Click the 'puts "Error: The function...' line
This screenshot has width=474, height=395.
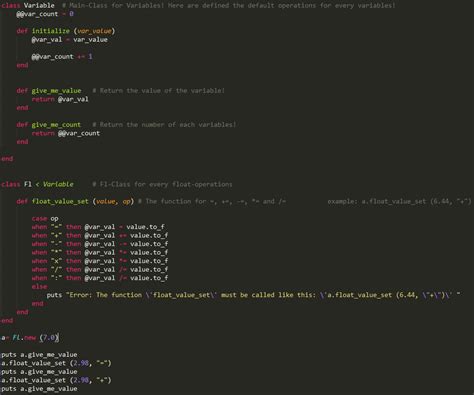pos(254,295)
